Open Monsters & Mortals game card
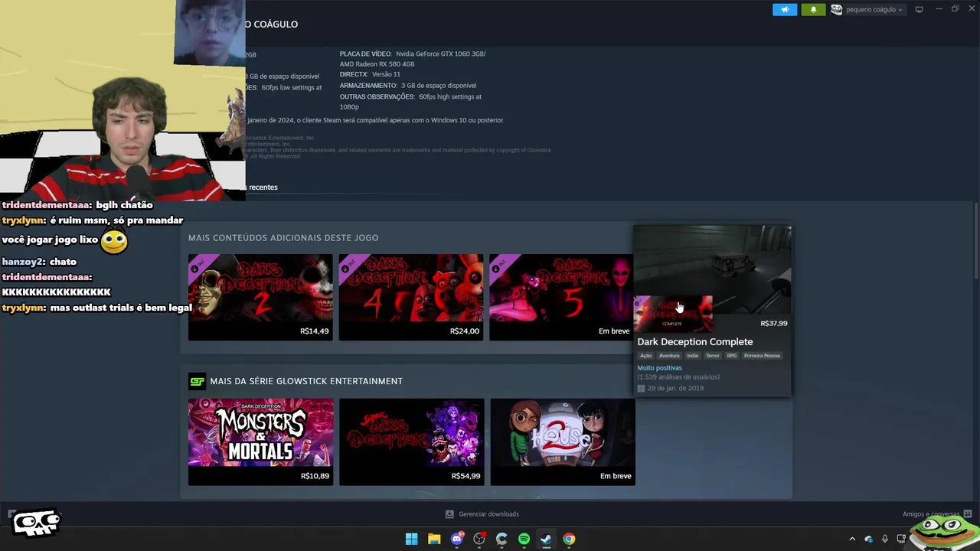 click(x=260, y=442)
